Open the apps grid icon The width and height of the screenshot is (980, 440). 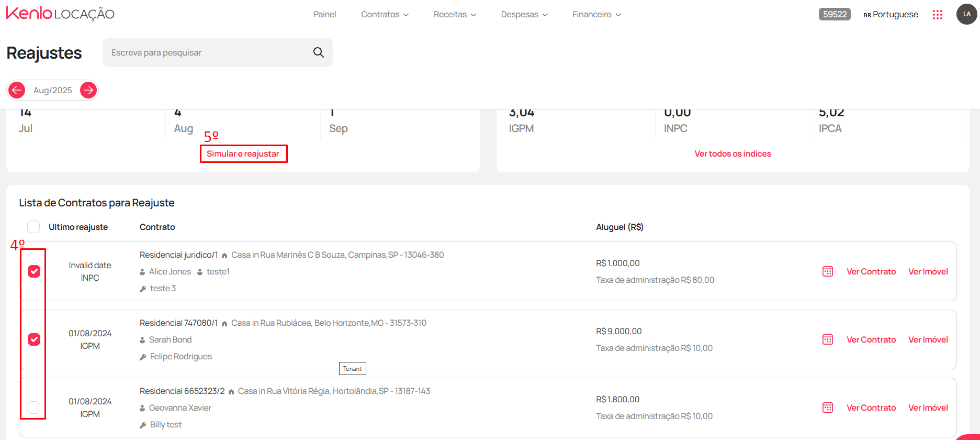pyautogui.click(x=937, y=15)
